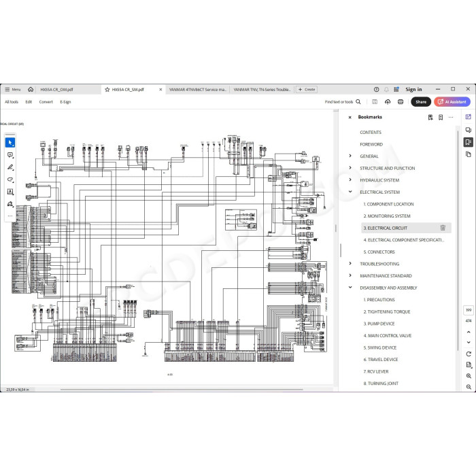Expand the GENERAL bookmark

[350, 156]
